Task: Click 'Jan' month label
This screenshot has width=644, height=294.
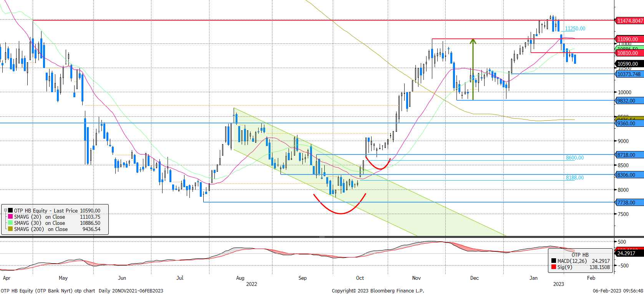Action: click(x=534, y=278)
